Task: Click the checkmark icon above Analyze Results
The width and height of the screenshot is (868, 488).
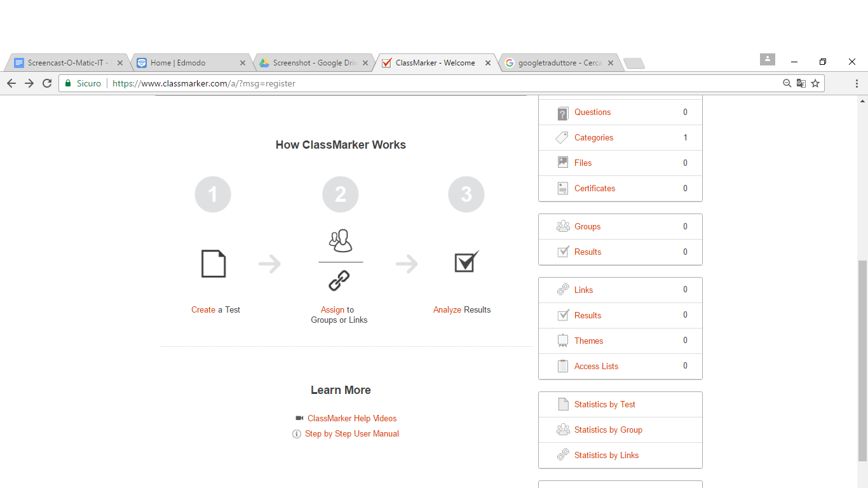Action: (x=466, y=262)
